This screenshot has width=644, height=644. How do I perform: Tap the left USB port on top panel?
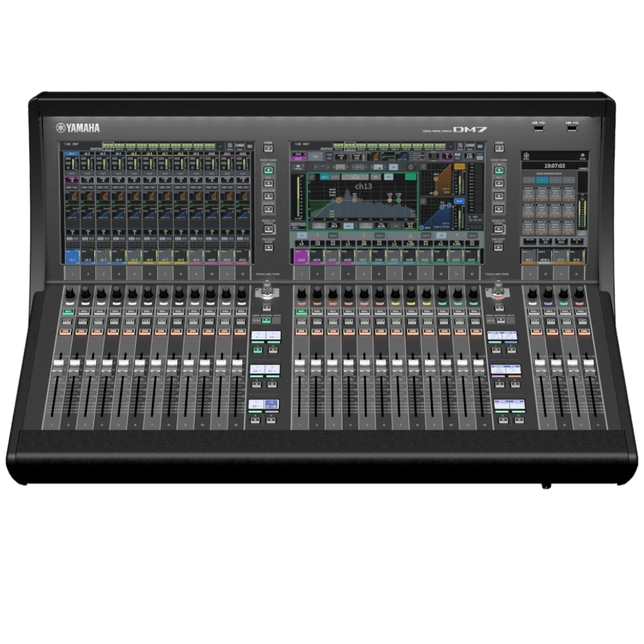point(538,128)
